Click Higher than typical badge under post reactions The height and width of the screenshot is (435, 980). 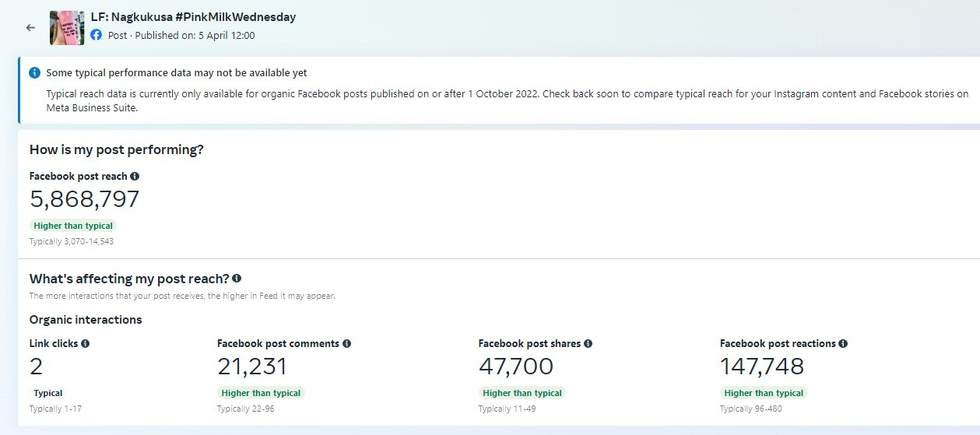tap(764, 393)
